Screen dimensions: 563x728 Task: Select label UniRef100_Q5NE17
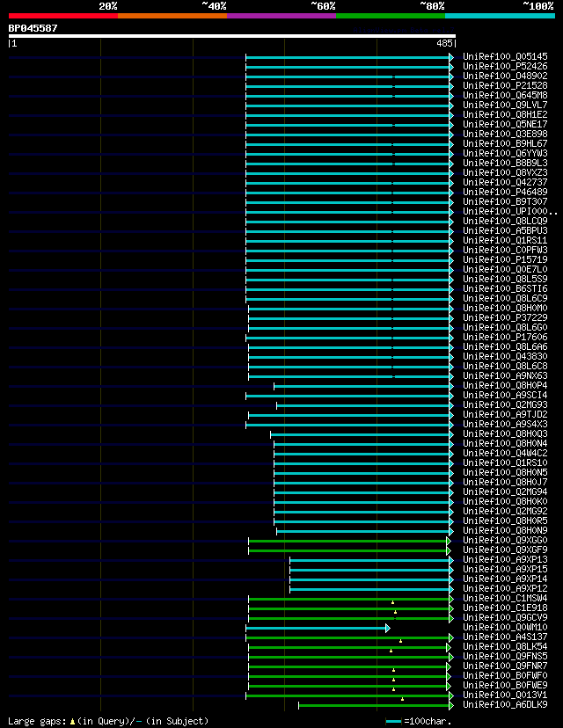[x=505, y=125]
